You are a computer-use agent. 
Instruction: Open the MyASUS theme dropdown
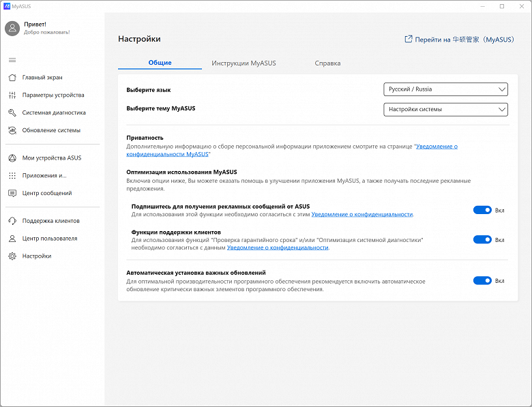coord(445,110)
